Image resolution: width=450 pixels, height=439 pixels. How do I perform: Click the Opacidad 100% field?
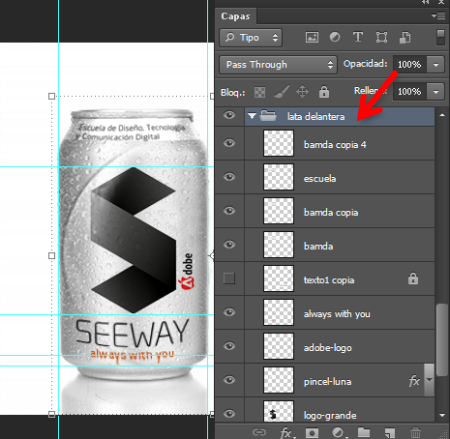pyautogui.click(x=410, y=64)
